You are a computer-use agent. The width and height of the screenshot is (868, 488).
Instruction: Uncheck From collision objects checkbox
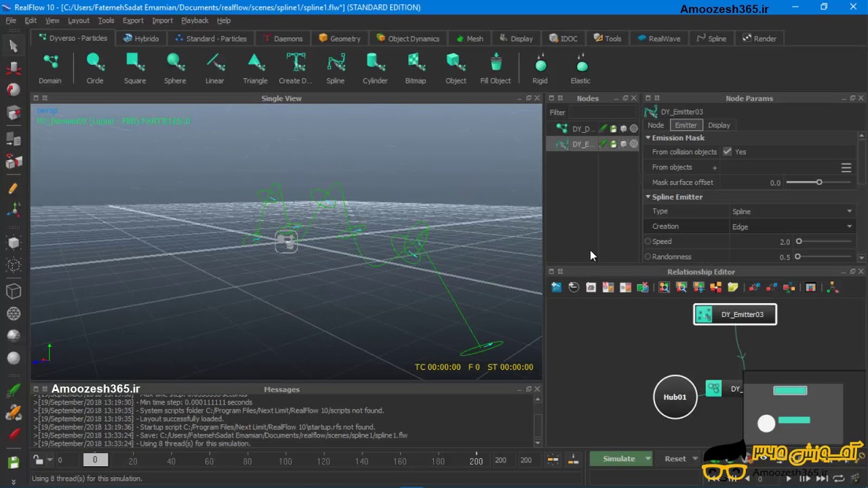[727, 152]
